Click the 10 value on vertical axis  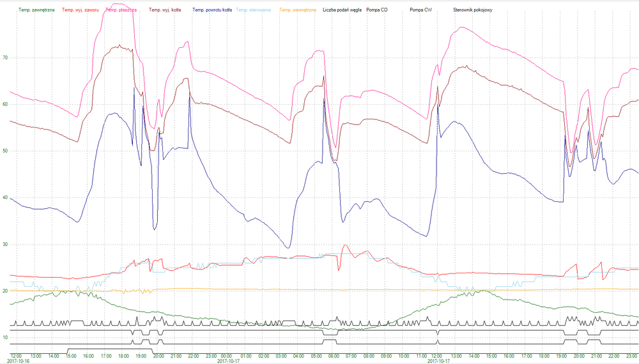5,338
